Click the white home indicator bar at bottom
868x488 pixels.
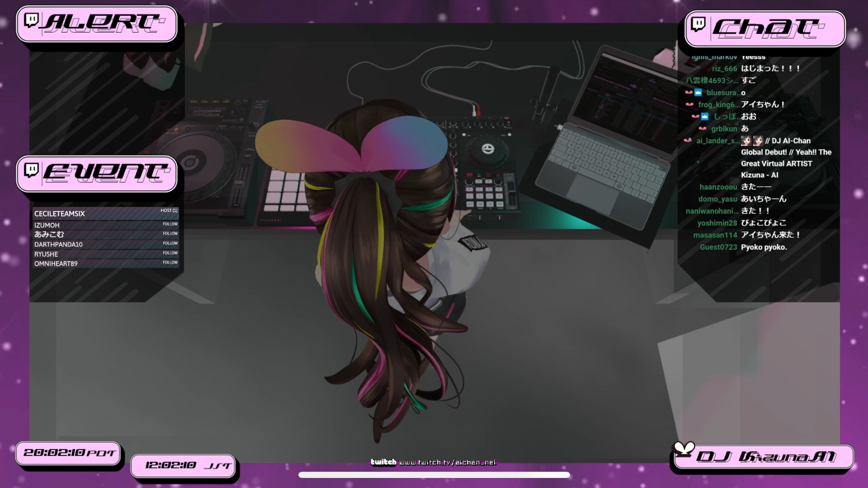click(434, 475)
